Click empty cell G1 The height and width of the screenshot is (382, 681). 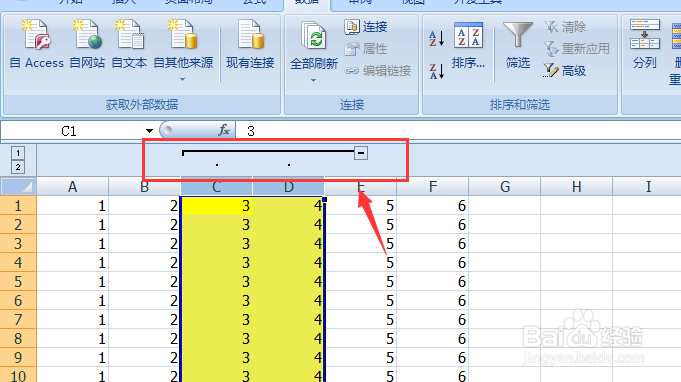tap(505, 205)
